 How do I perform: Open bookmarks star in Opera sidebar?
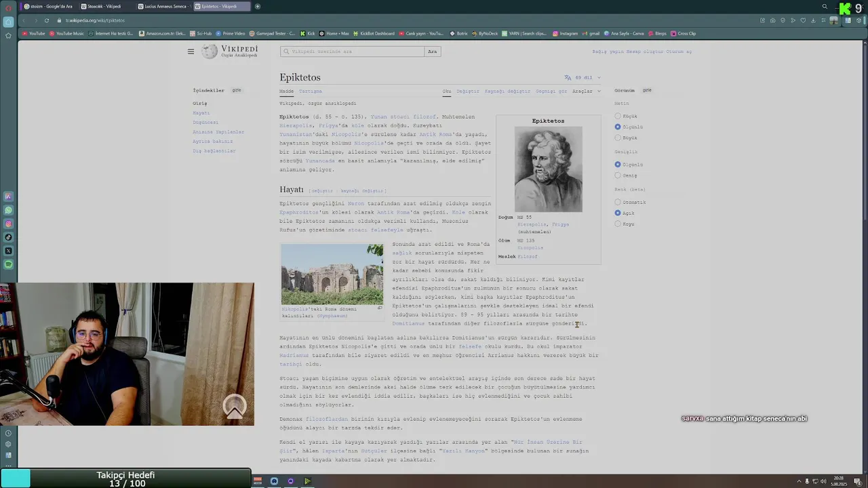8,35
